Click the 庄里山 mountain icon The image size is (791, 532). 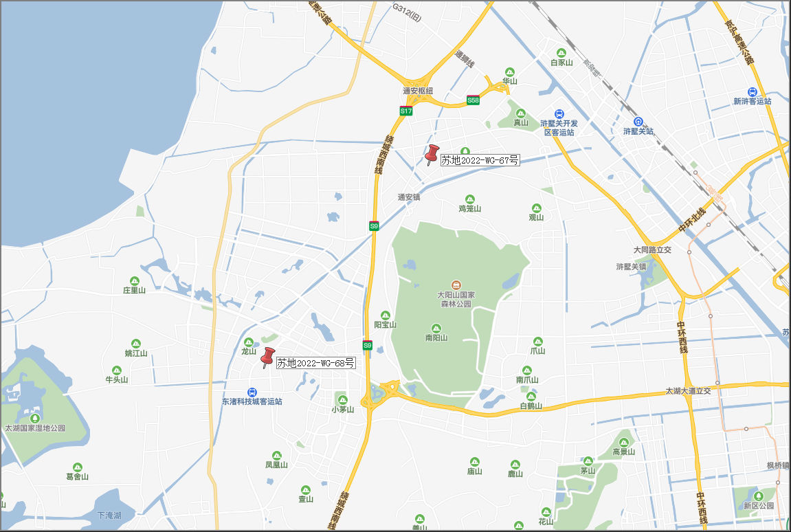[134, 281]
